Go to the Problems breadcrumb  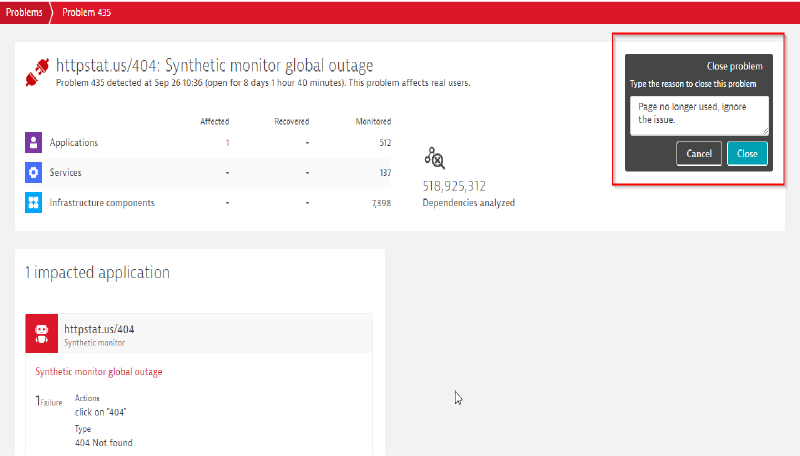24,10
